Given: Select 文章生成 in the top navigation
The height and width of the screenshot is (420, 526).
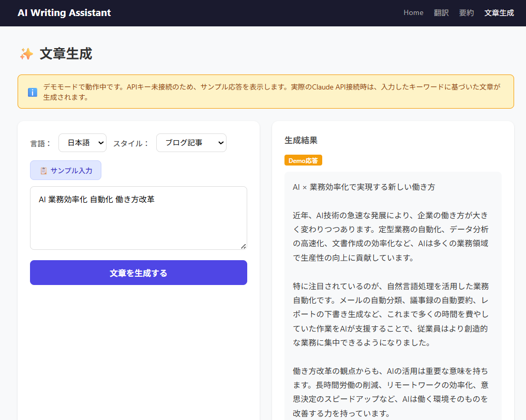Looking at the screenshot, I should pos(499,13).
